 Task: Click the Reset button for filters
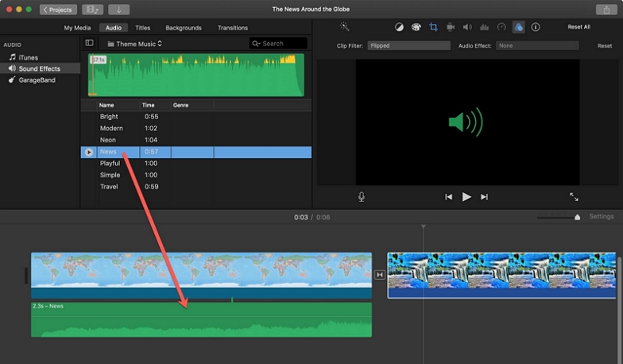[605, 46]
